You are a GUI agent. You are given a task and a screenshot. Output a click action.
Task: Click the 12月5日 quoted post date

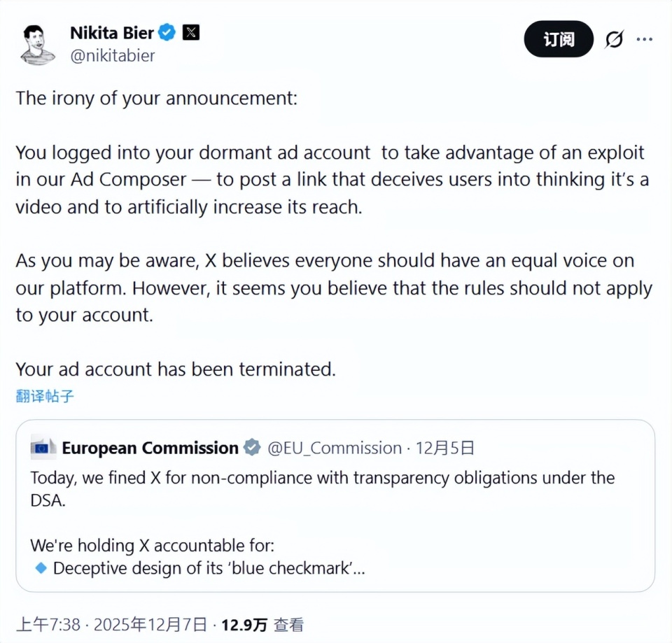click(445, 448)
